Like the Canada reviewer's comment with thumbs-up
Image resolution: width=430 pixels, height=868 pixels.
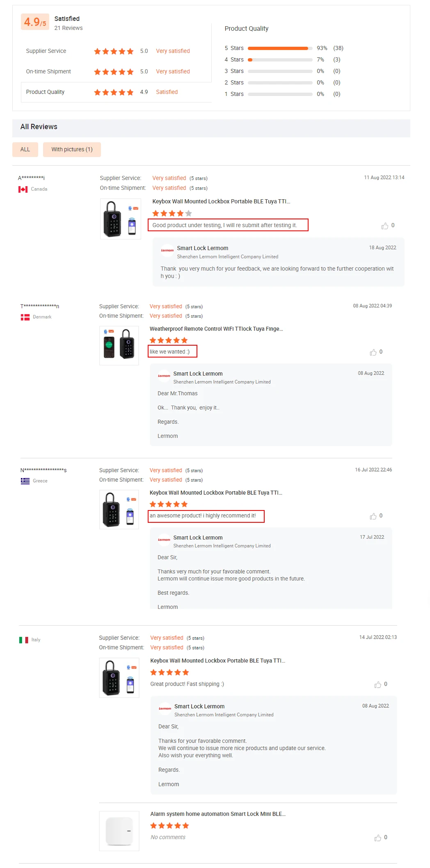tap(384, 226)
